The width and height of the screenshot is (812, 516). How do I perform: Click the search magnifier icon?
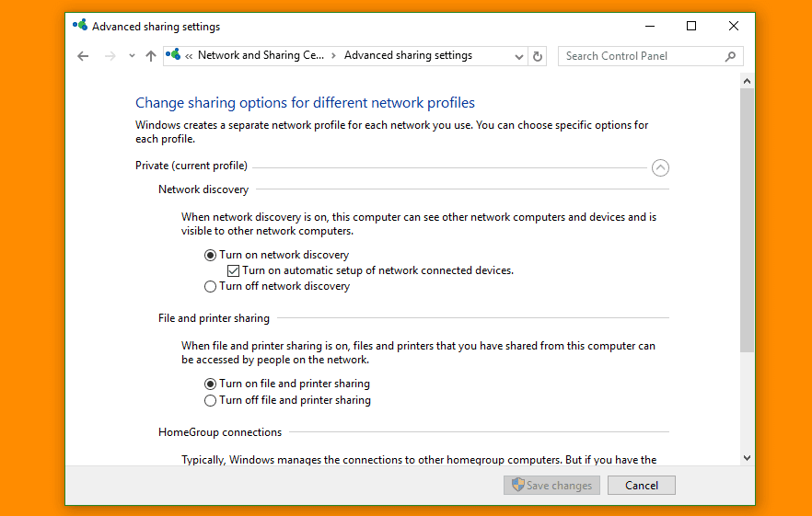pos(731,56)
